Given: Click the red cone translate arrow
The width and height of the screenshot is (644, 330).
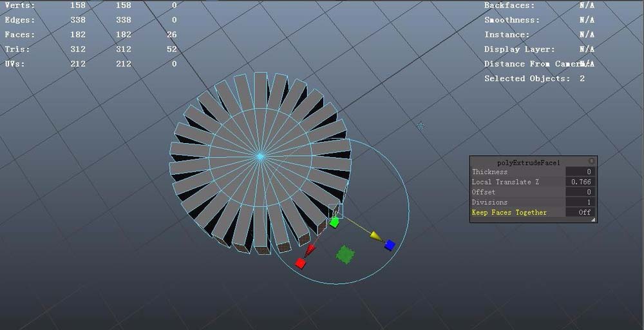Looking at the screenshot, I should (x=310, y=249).
